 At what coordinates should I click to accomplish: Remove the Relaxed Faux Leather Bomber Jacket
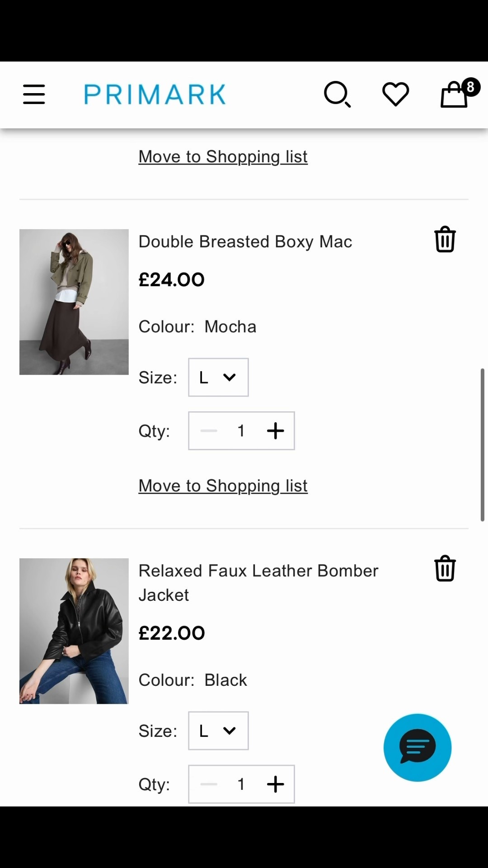pyautogui.click(x=444, y=569)
